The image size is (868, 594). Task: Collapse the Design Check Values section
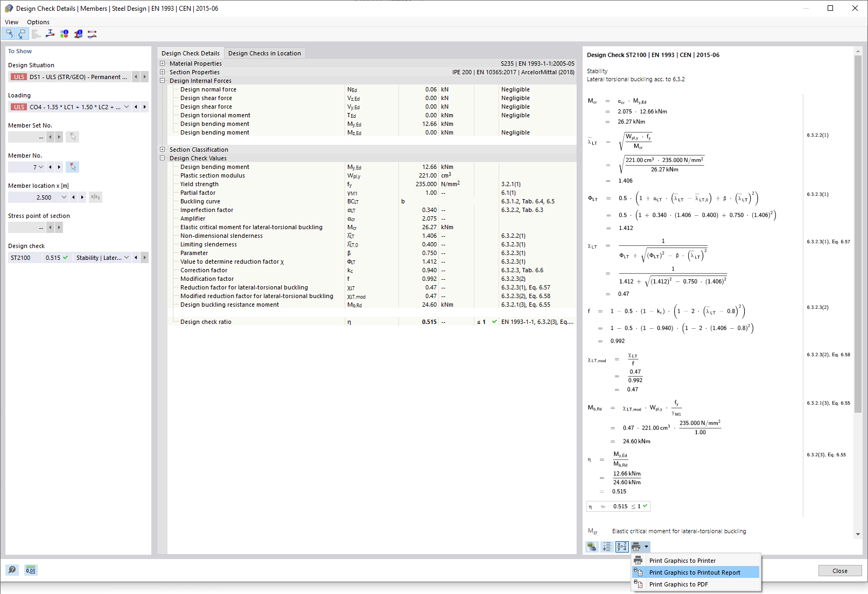[163, 158]
